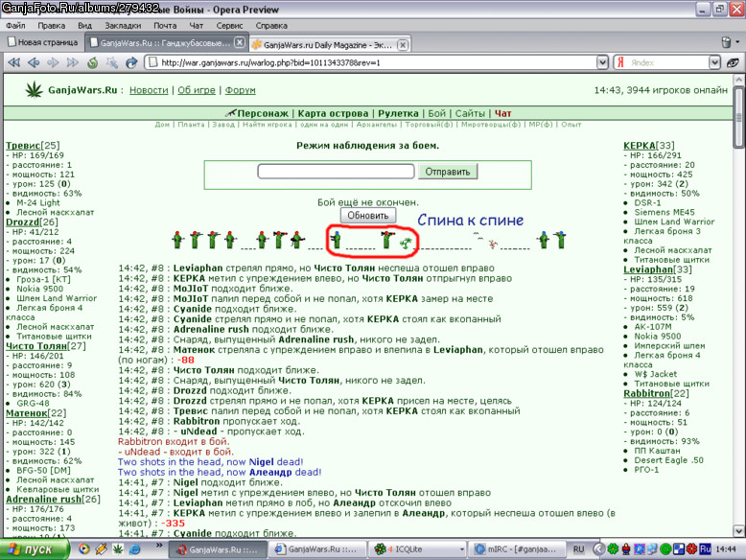This screenshot has width=746, height=560.
Task: Open the Вид menu
Action: click(x=84, y=26)
